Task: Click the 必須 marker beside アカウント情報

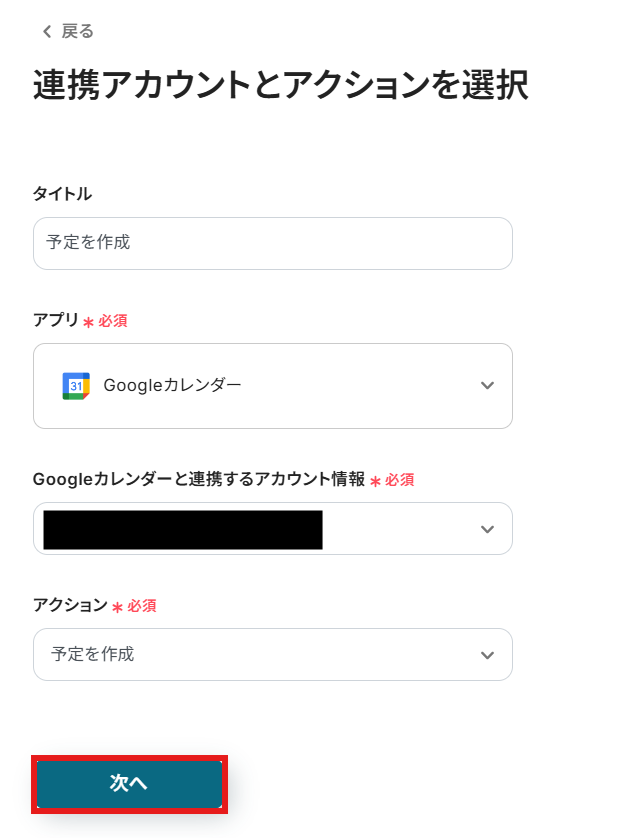Action: click(x=399, y=480)
